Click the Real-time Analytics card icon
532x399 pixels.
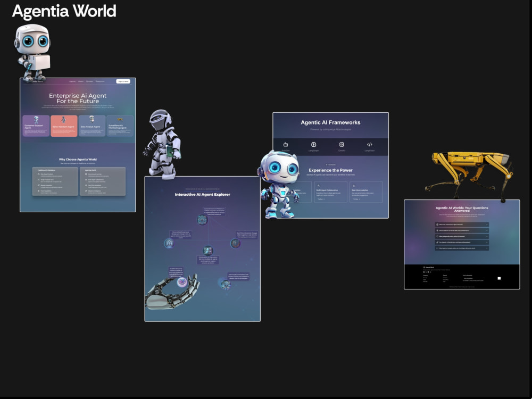tap(354, 186)
